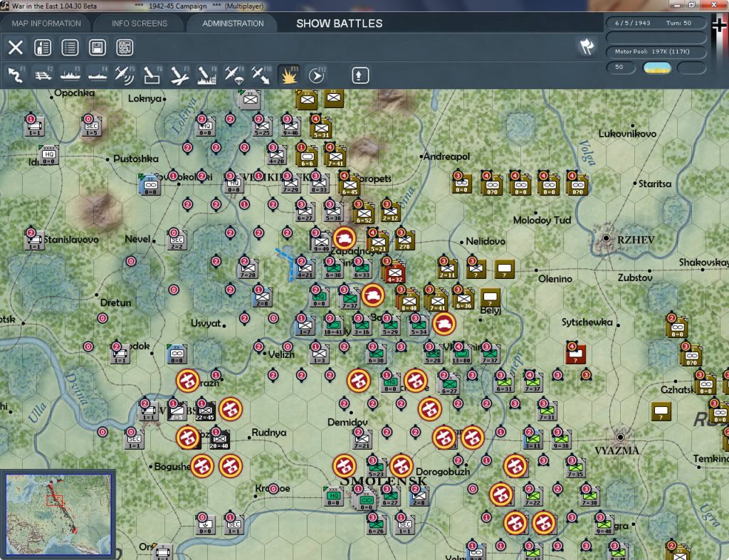Click the air battle marker beside the 22=45 unit
The width and height of the screenshot is (729, 560).
pyautogui.click(x=230, y=409)
